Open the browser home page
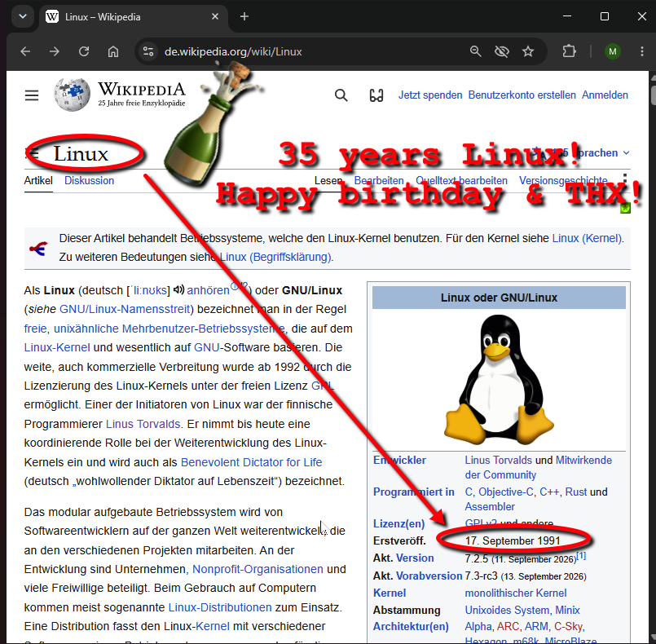 pos(113,51)
